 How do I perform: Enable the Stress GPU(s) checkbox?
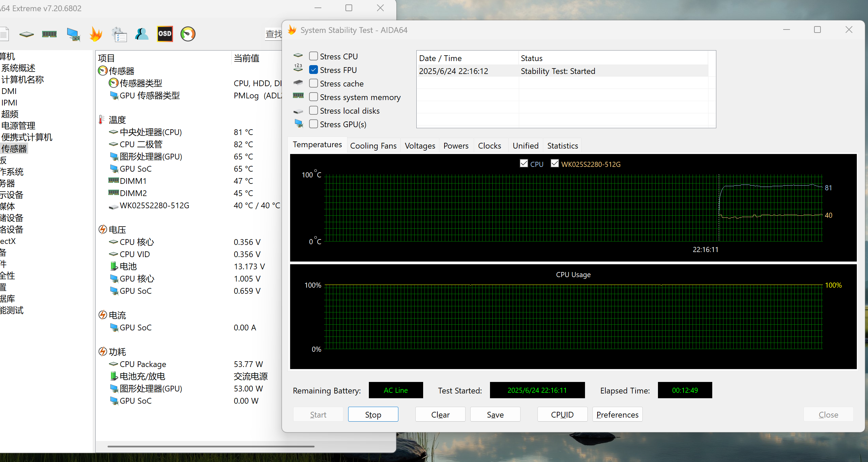coord(314,124)
